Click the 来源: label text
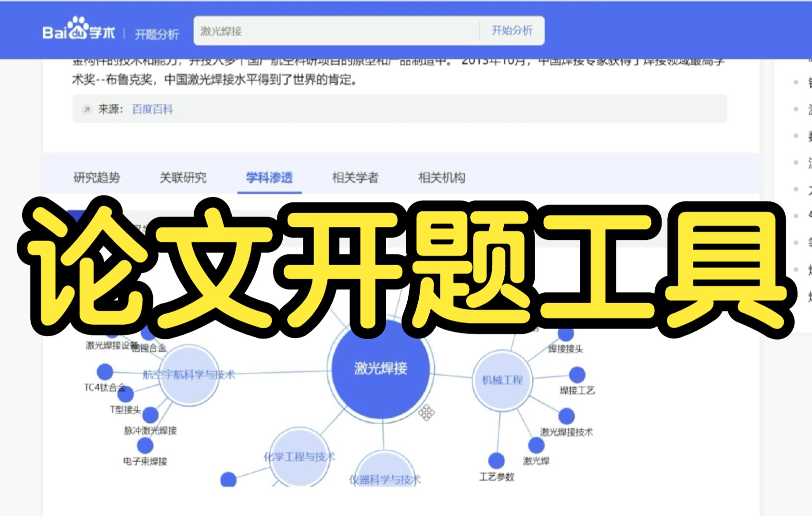812x516 pixels. coord(111,110)
